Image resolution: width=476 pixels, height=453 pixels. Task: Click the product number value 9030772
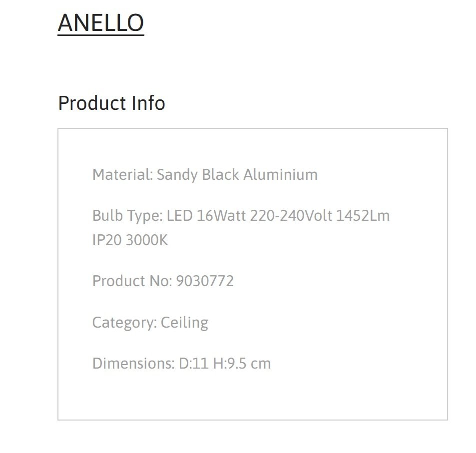point(205,281)
